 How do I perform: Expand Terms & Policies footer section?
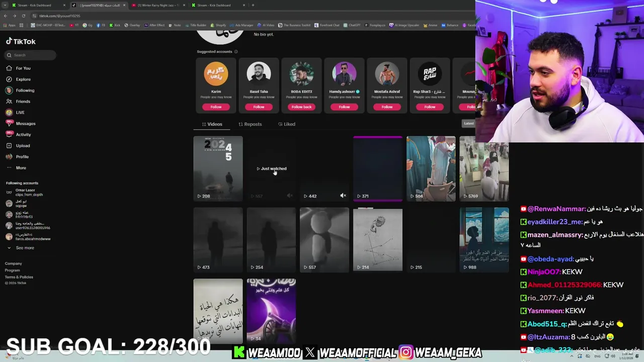click(19, 277)
